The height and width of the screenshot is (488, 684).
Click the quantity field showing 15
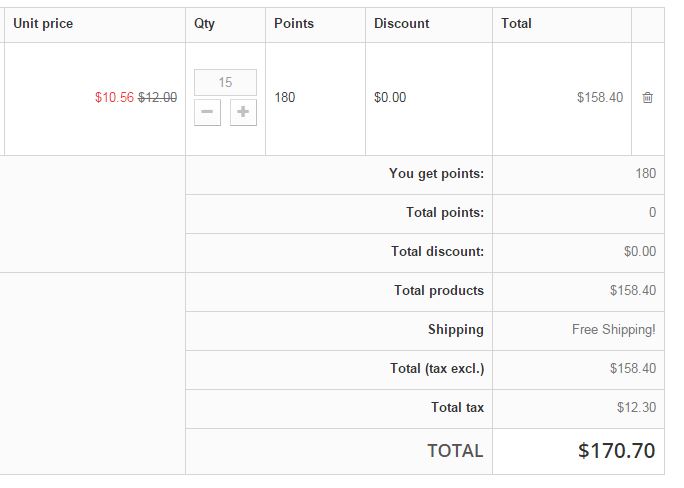click(x=225, y=82)
